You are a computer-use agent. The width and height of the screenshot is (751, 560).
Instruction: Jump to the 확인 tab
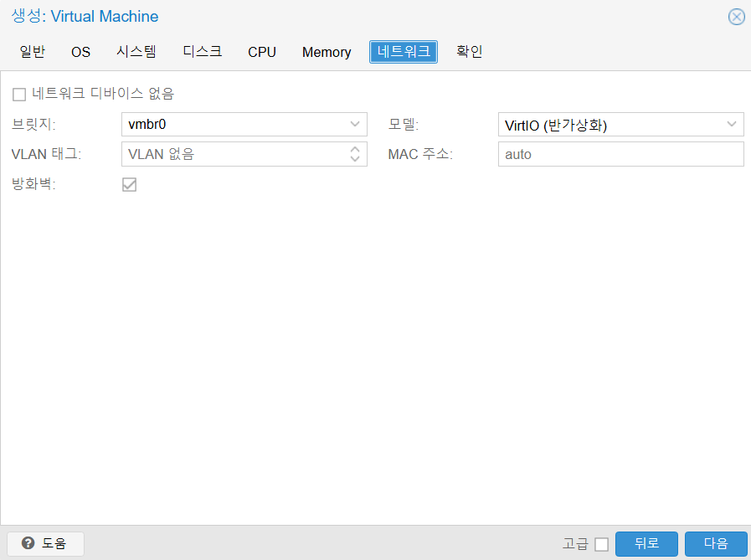pos(470,52)
